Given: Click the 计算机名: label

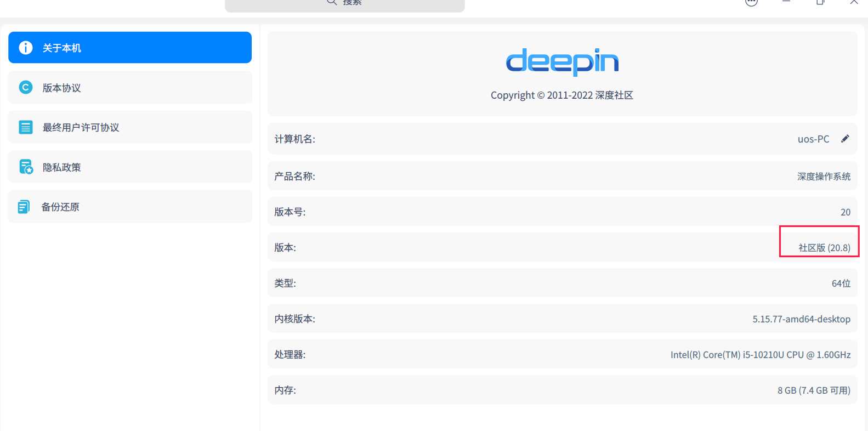Looking at the screenshot, I should pyautogui.click(x=295, y=139).
